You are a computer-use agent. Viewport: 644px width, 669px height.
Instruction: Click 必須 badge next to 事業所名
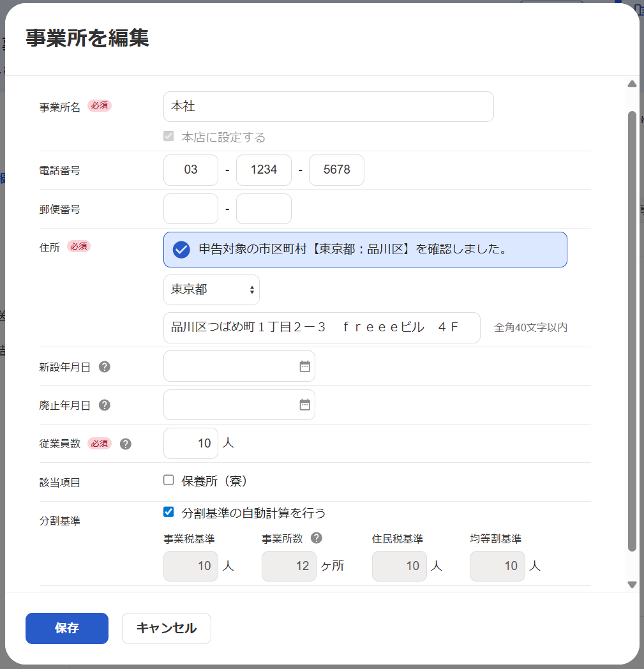click(x=100, y=105)
